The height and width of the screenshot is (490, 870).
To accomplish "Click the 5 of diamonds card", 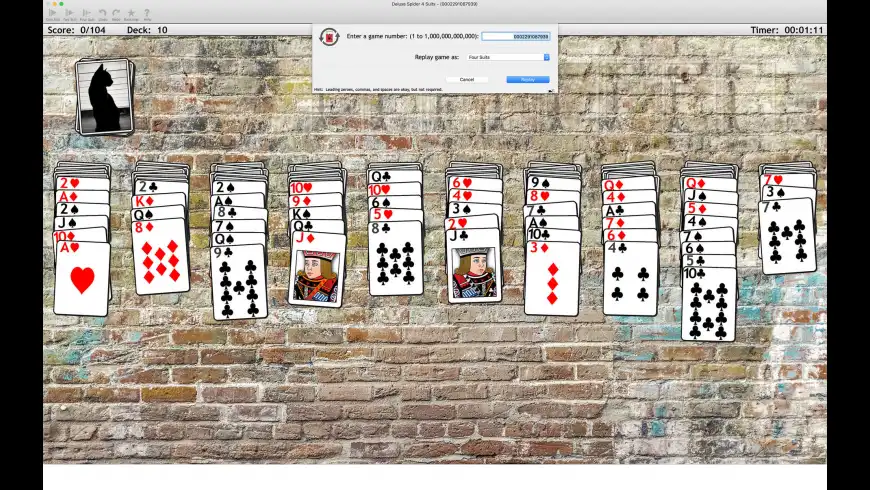I will 710,209.
